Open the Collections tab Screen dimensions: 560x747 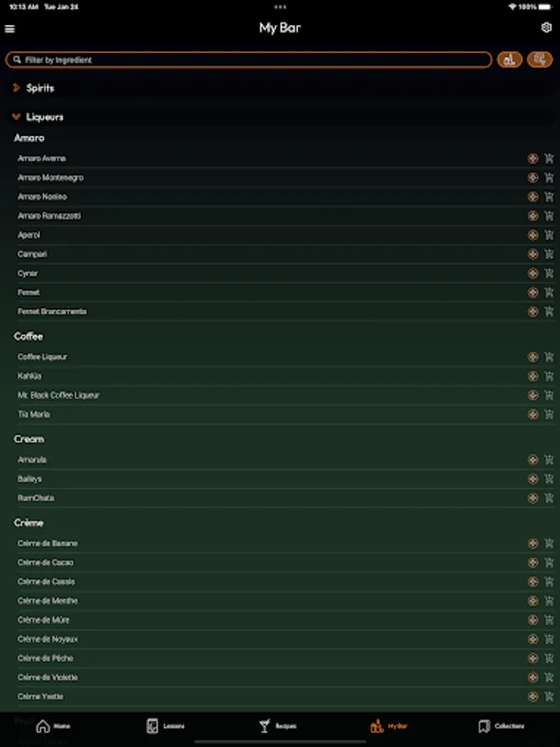501,726
